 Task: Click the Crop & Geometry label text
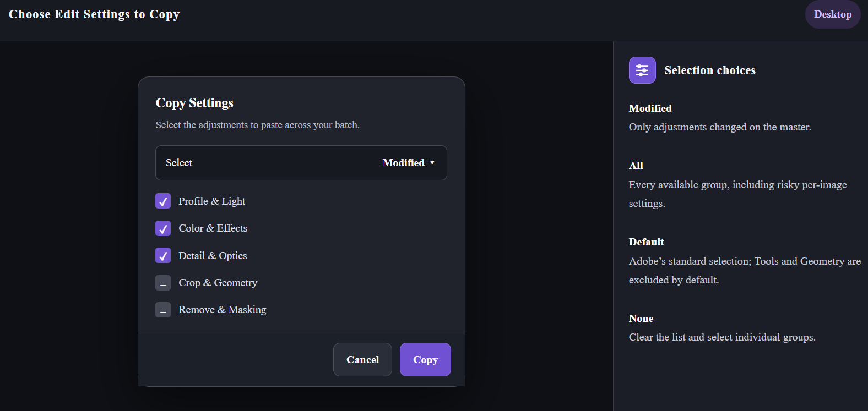pos(218,283)
